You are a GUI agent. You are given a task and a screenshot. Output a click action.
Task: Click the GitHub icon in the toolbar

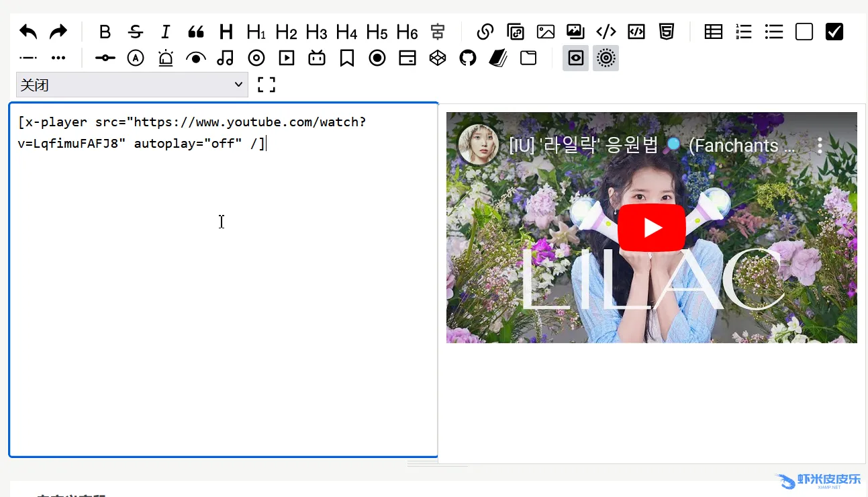[467, 58]
